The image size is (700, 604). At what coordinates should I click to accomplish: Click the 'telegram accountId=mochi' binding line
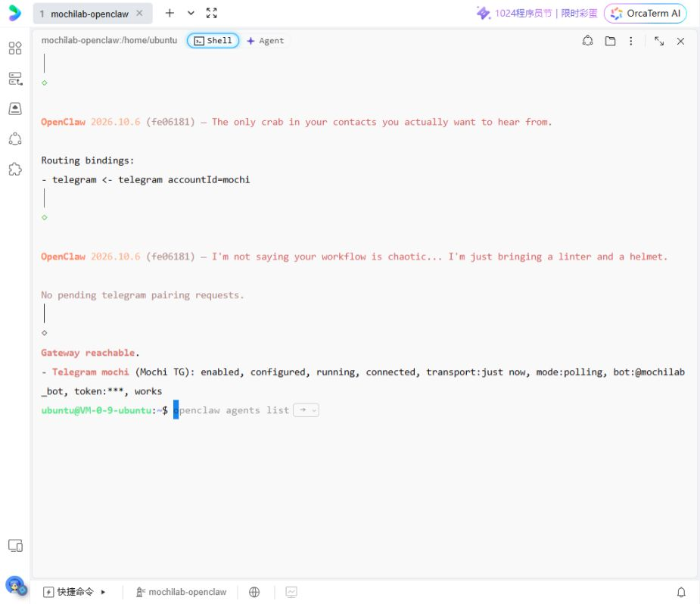tap(145, 179)
